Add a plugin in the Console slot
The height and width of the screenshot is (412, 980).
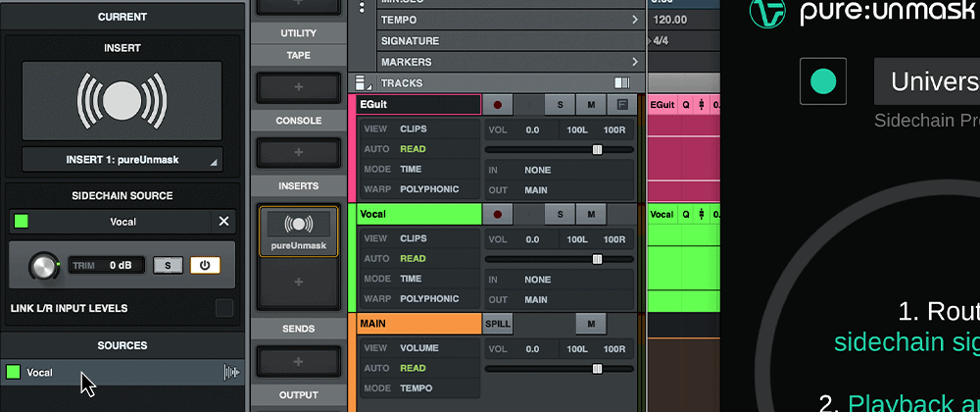coord(298,152)
